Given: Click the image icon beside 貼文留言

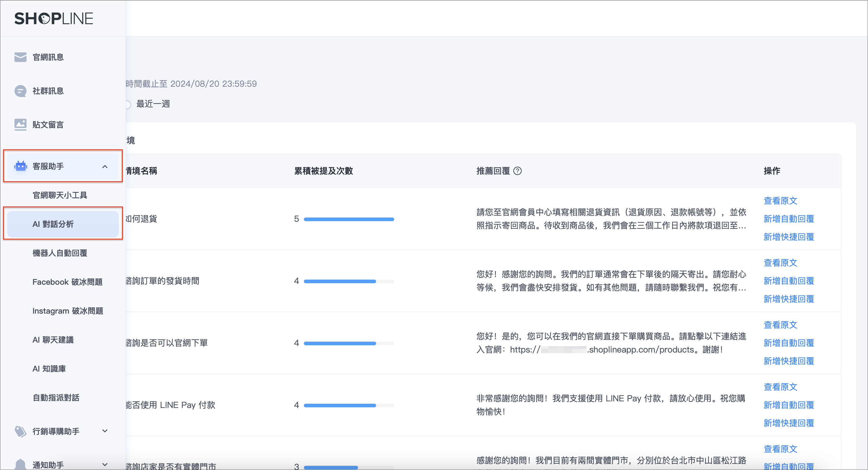Looking at the screenshot, I should [20, 125].
